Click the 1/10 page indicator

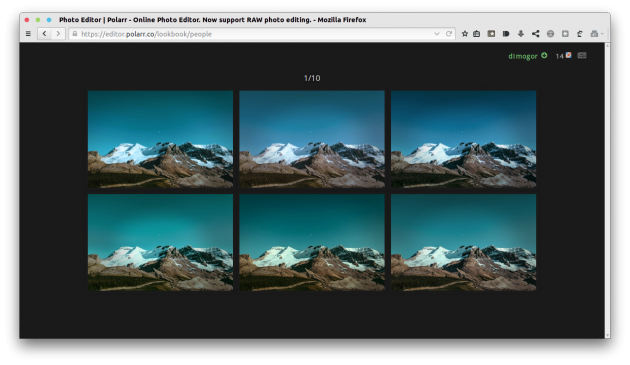[x=312, y=78]
